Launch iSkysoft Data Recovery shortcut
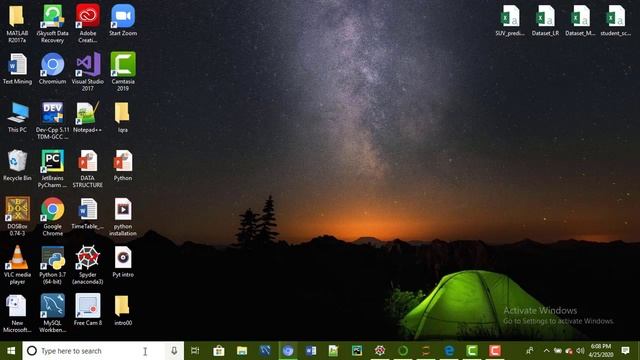Image resolution: width=640 pixels, height=360 pixels. point(52,16)
